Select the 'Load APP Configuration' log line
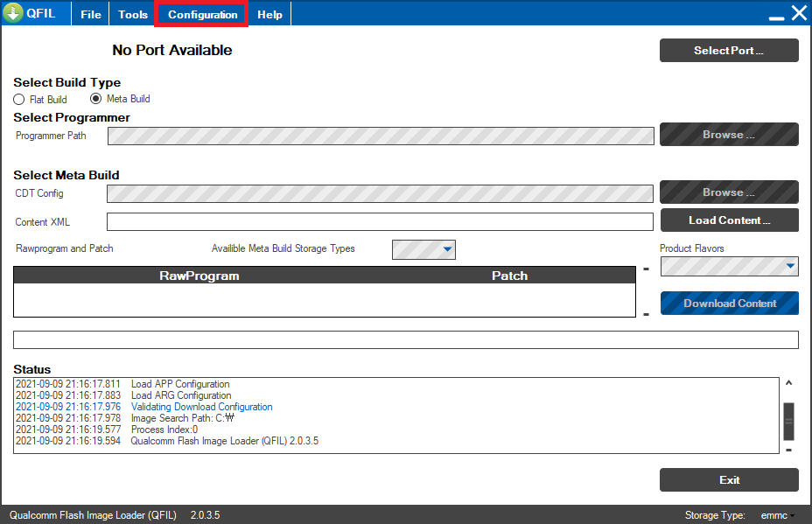Image resolution: width=812 pixels, height=524 pixels. point(122,384)
